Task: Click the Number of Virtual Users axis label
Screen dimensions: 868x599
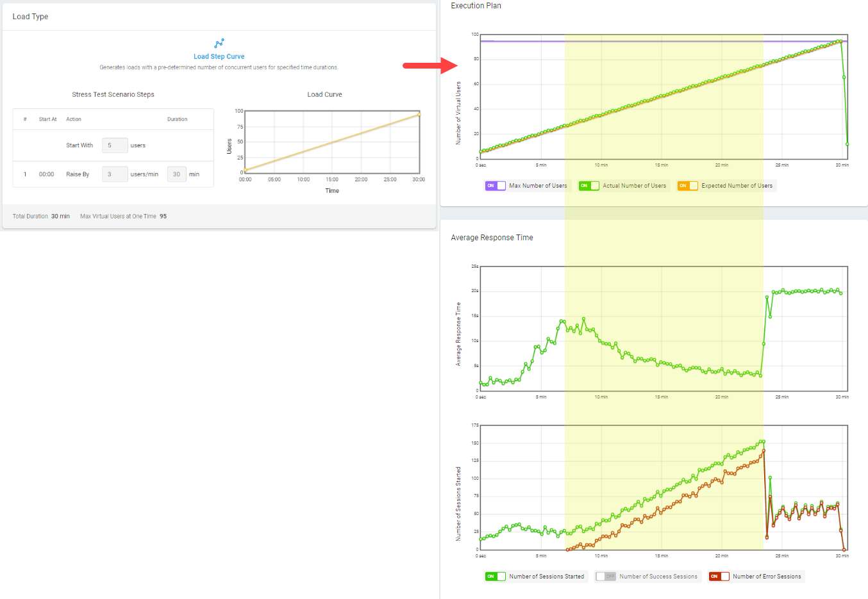Action: pos(458,113)
